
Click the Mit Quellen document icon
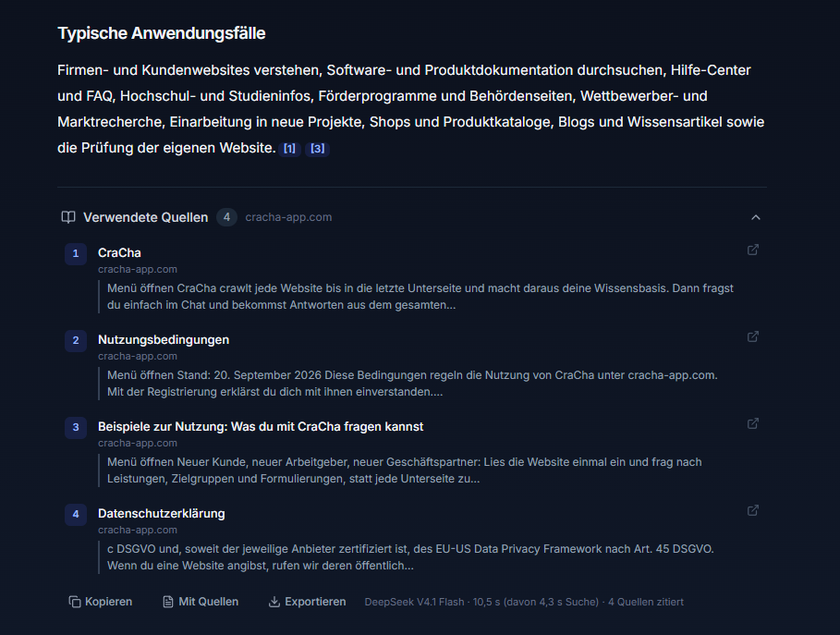(168, 602)
